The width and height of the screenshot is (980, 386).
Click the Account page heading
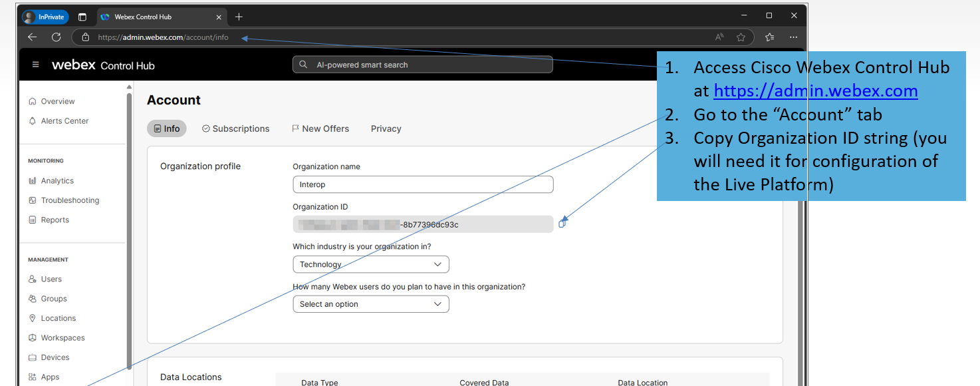click(x=174, y=100)
